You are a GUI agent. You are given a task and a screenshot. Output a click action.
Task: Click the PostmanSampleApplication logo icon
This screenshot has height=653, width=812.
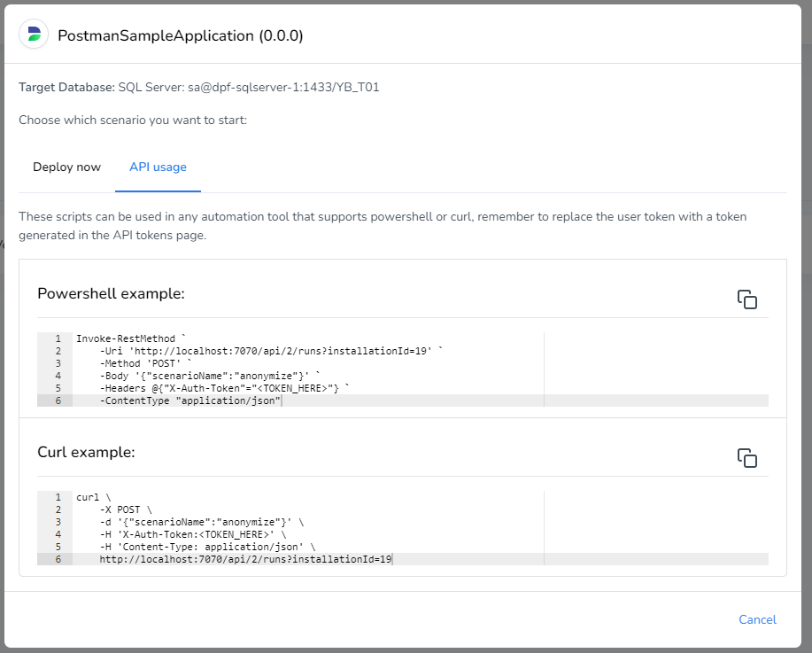click(33, 35)
